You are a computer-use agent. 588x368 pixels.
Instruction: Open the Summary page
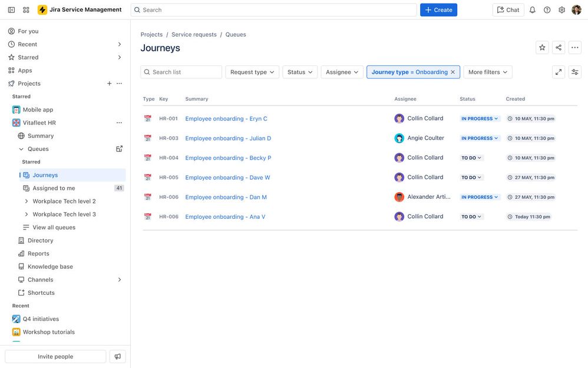point(41,136)
